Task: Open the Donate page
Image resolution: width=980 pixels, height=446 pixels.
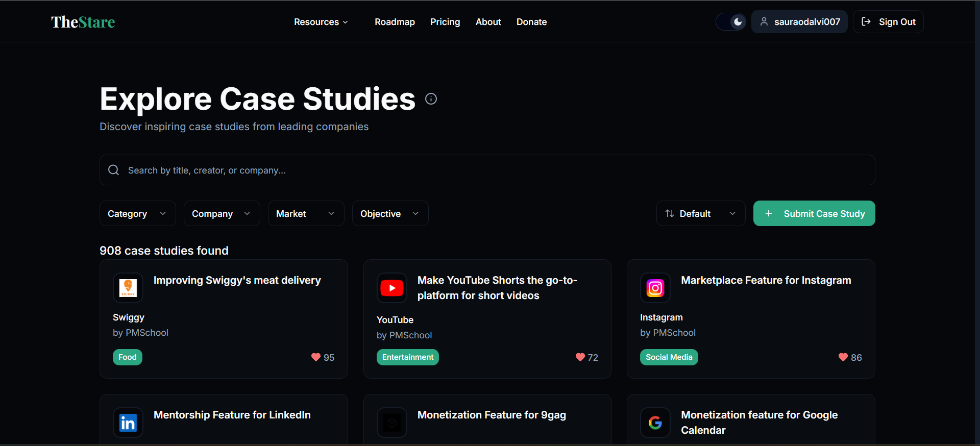Action: [531, 22]
